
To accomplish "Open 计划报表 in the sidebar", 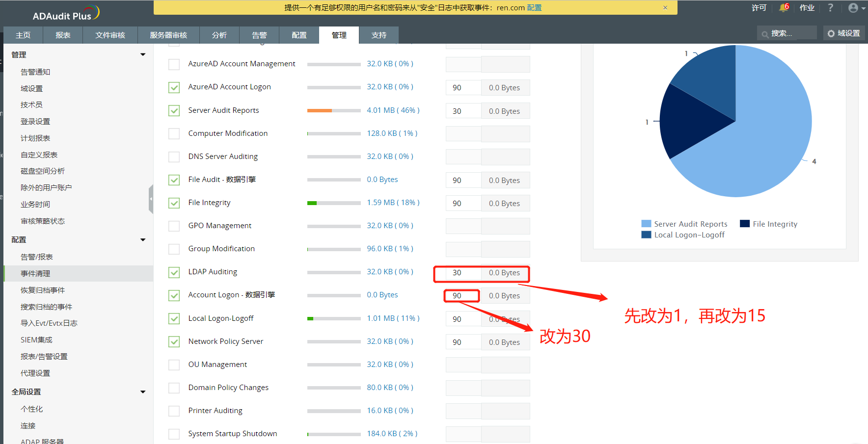I will [x=35, y=138].
